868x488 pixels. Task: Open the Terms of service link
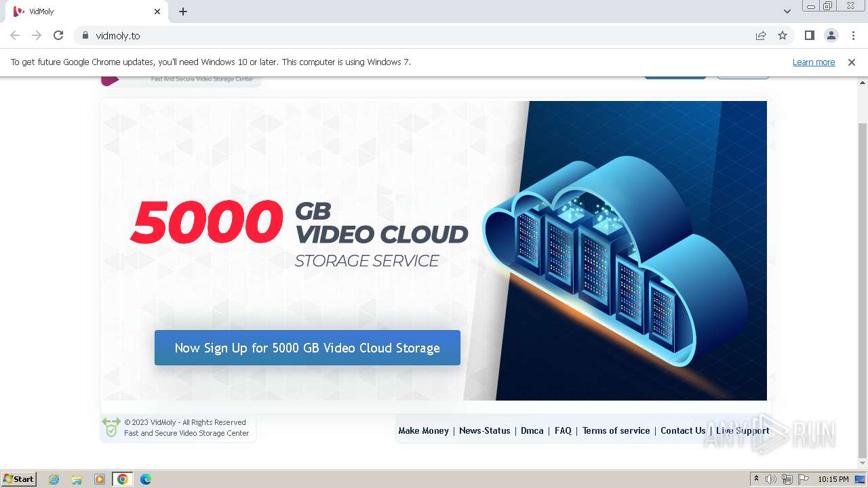(616, 430)
